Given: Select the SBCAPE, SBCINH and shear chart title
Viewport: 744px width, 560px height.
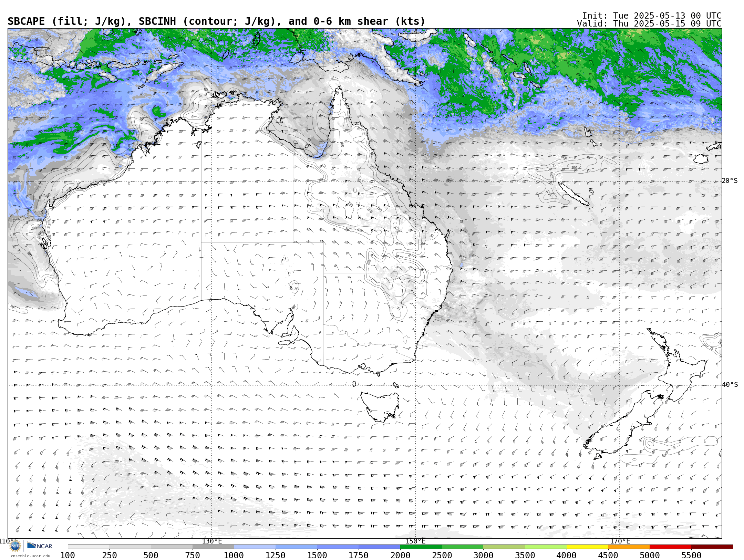Looking at the screenshot, I should coord(216,21).
